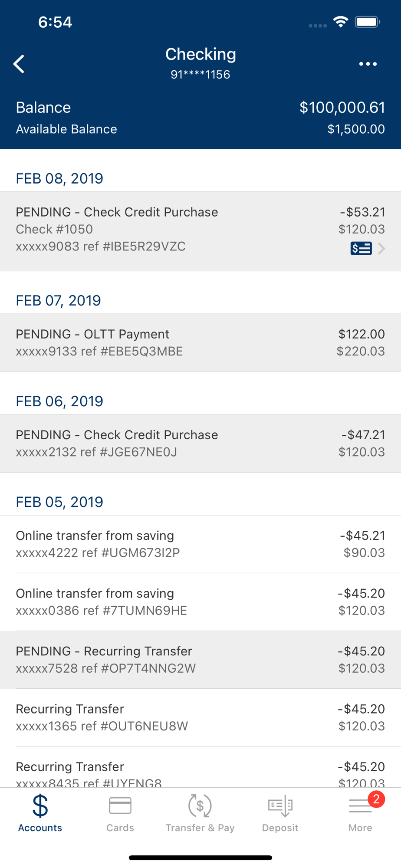The width and height of the screenshot is (401, 868).
Task: Tap the red notification badge on More
Action: (376, 799)
